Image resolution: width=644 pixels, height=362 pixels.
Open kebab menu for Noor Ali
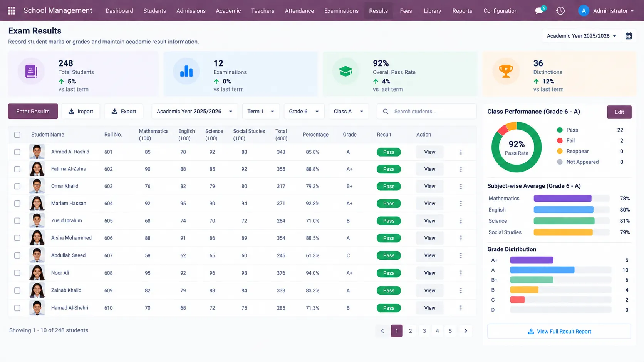pyautogui.click(x=461, y=273)
